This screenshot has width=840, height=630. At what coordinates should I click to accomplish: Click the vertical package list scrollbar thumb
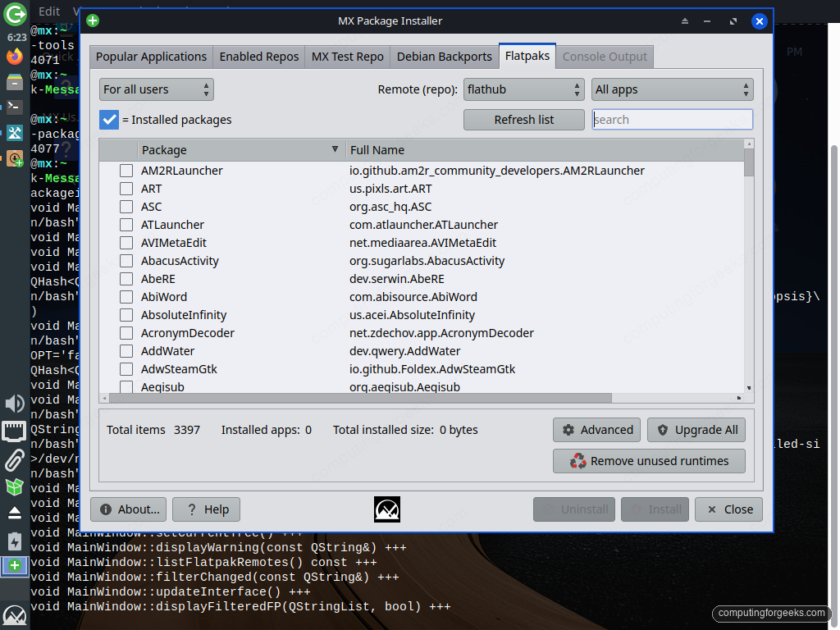point(749,162)
